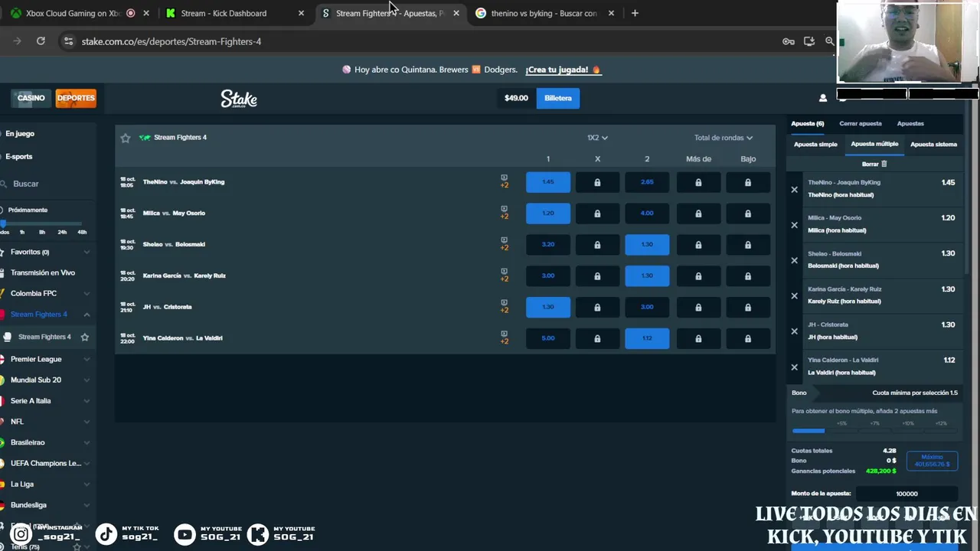Click the ¡Crea tu jugada! link

pyautogui.click(x=563, y=70)
